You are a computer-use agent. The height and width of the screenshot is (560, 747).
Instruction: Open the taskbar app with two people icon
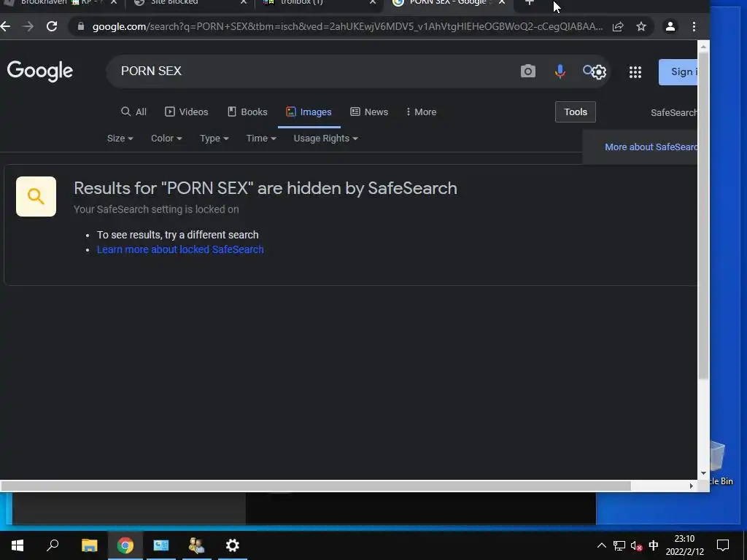point(196,545)
